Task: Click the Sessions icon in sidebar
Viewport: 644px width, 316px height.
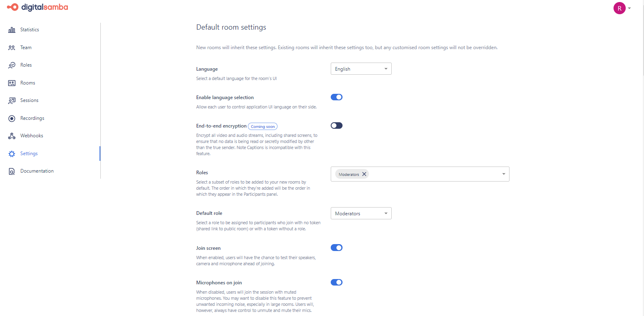Action: [x=12, y=100]
